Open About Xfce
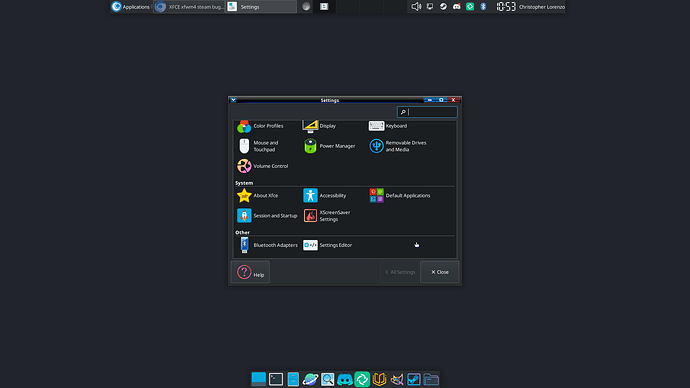This screenshot has width=690, height=388. pyautogui.click(x=258, y=196)
